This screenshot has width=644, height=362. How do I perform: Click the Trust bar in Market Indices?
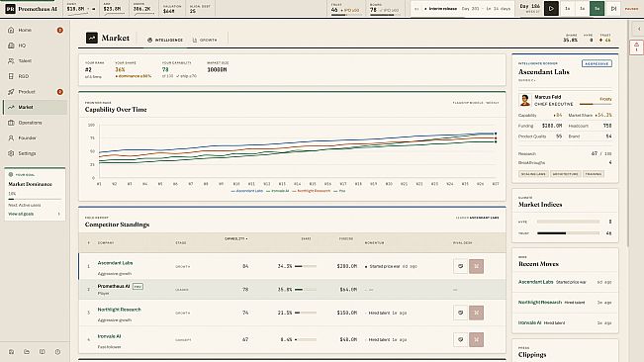568,233
